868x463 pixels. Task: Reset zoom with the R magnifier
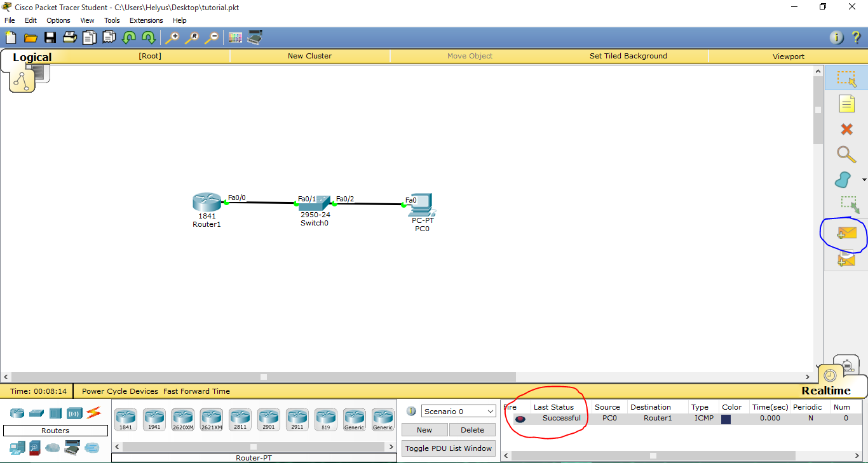pos(192,37)
